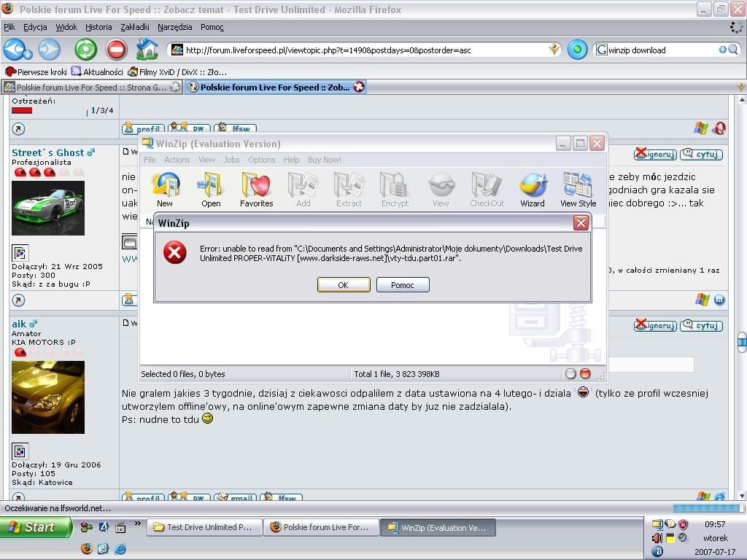
Task: Click the Pomoc button in the error dialog
Action: 403,285
